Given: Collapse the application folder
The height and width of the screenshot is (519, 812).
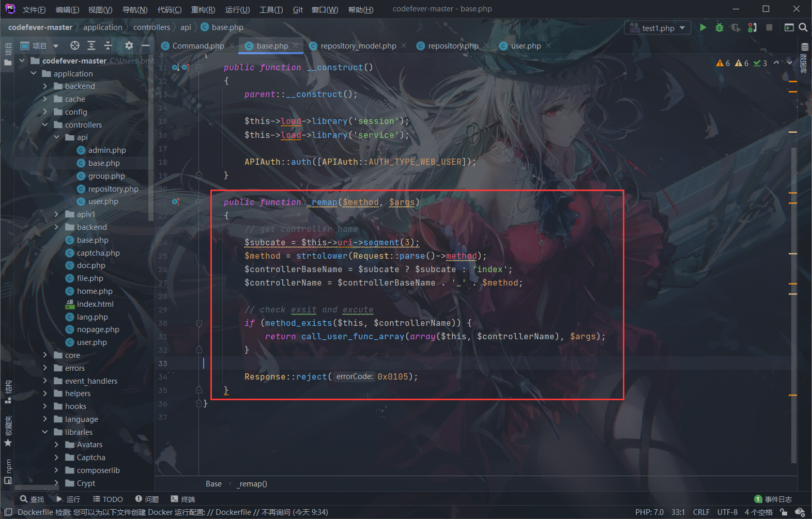Looking at the screenshot, I should click(x=34, y=73).
